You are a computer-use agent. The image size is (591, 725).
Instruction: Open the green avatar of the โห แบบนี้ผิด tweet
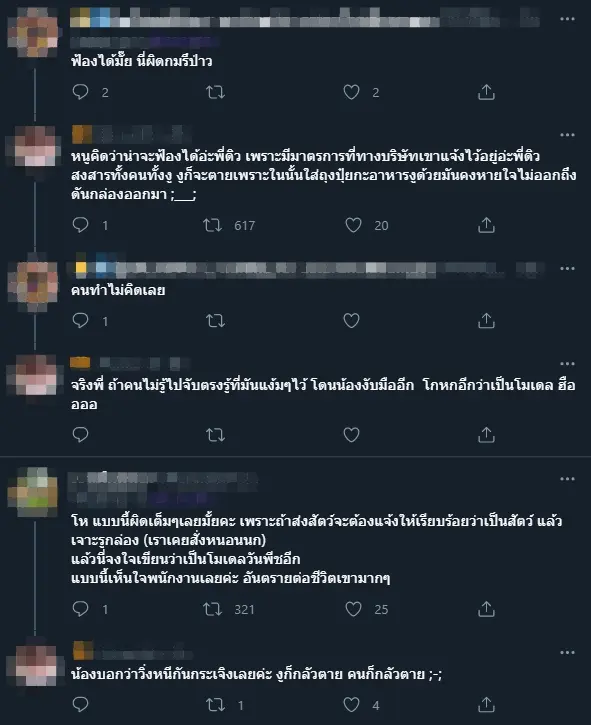(x=33, y=492)
